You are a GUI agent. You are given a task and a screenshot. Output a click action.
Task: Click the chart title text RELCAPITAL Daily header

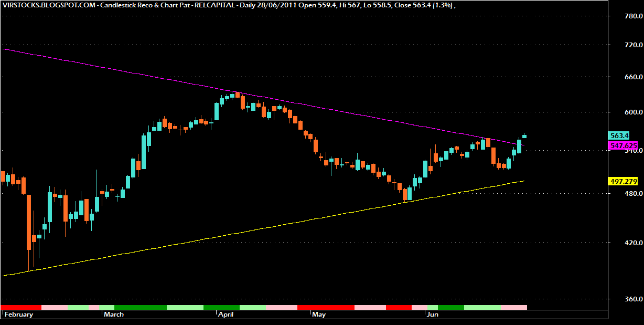tap(229, 5)
